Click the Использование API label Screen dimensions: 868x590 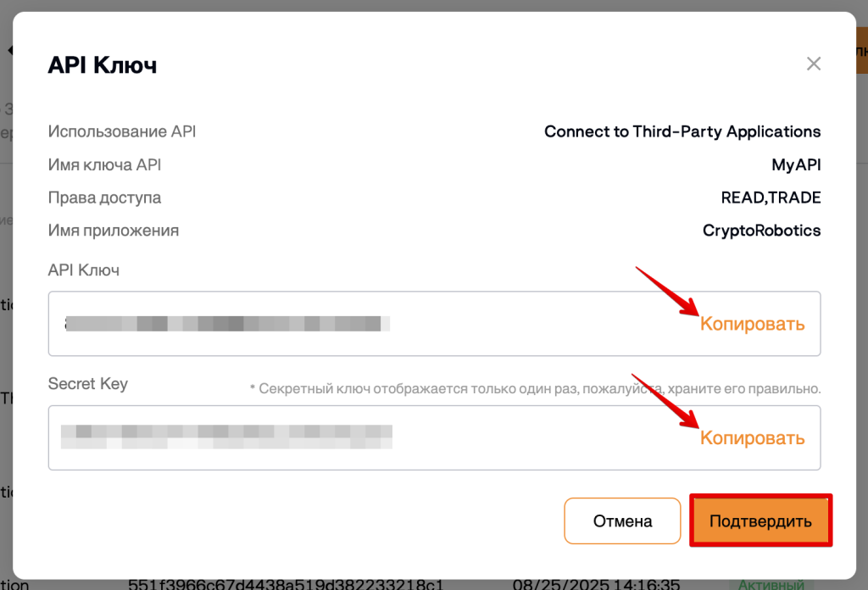click(x=122, y=131)
